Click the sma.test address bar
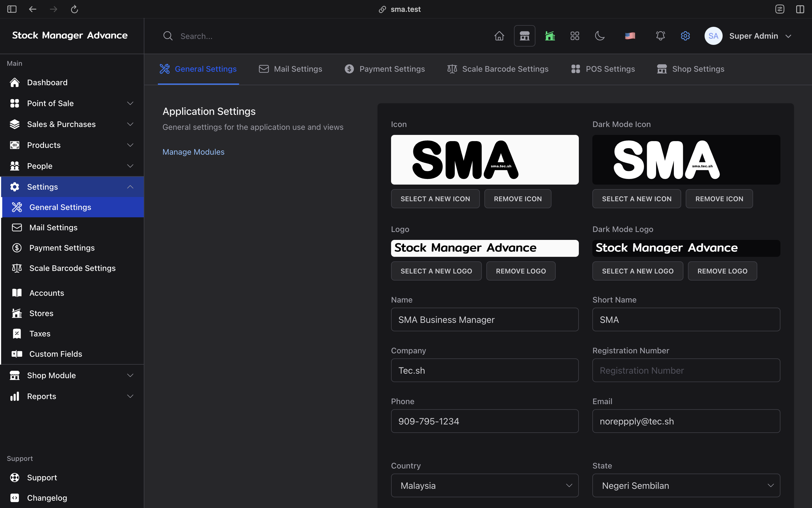 (x=400, y=9)
